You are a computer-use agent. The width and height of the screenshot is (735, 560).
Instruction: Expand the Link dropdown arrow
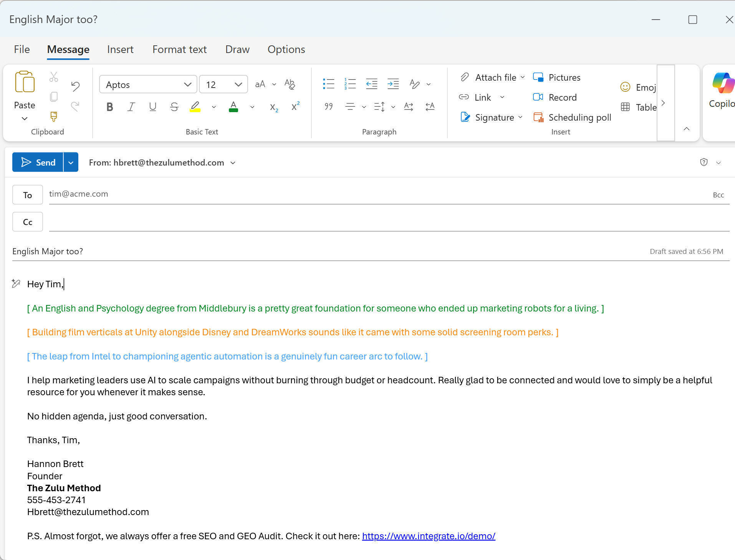coord(502,97)
